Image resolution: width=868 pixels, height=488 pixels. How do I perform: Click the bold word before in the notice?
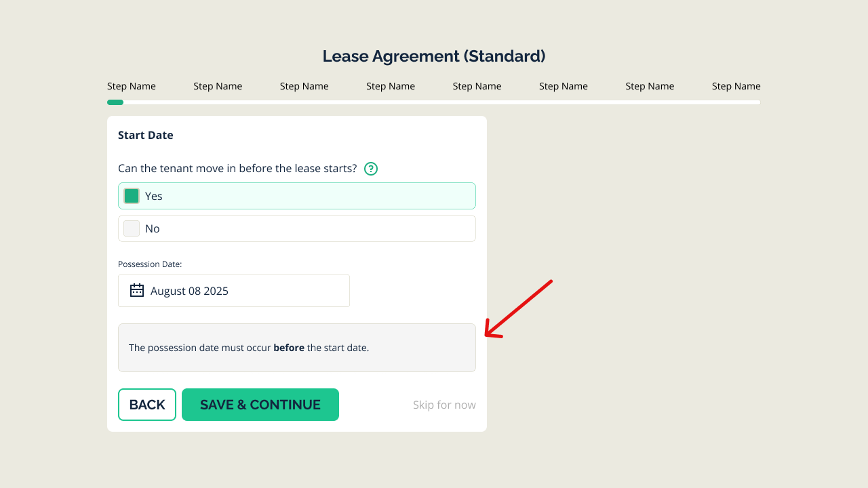[x=288, y=347]
